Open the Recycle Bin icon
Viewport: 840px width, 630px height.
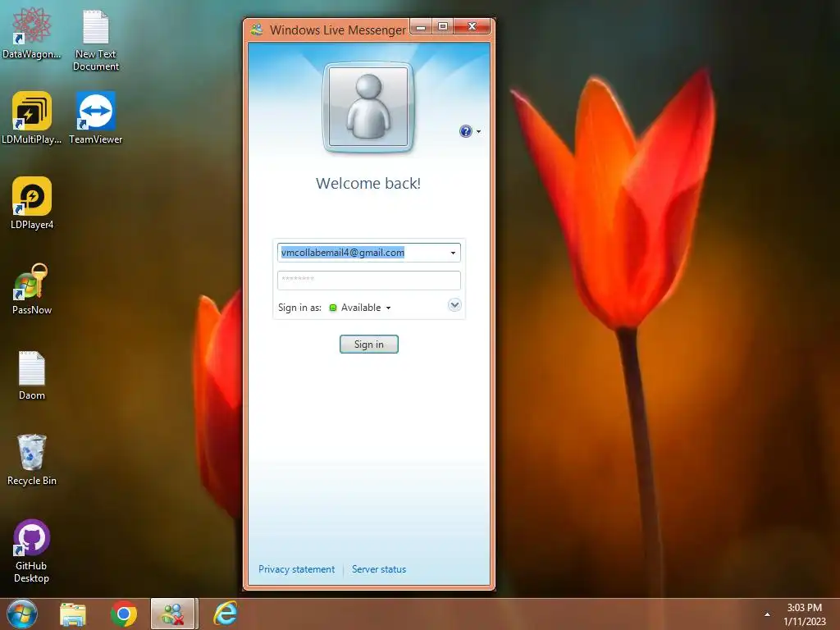[x=32, y=459]
